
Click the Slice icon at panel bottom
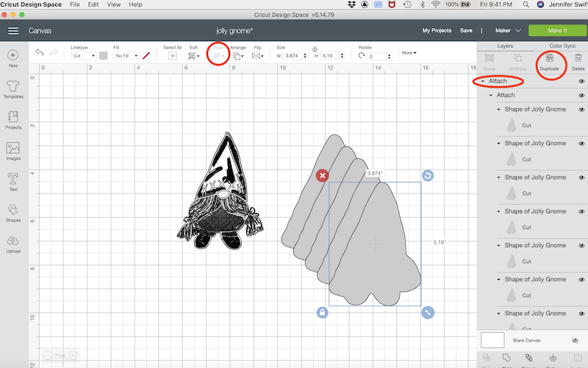[x=487, y=359]
